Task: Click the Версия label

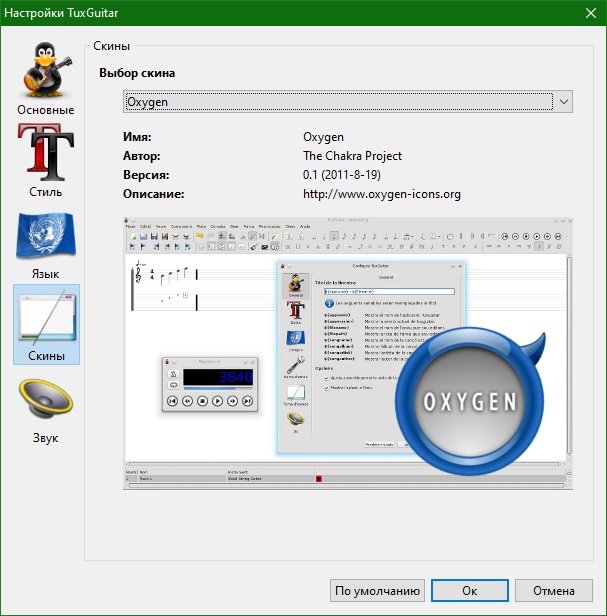Action: 146,175
